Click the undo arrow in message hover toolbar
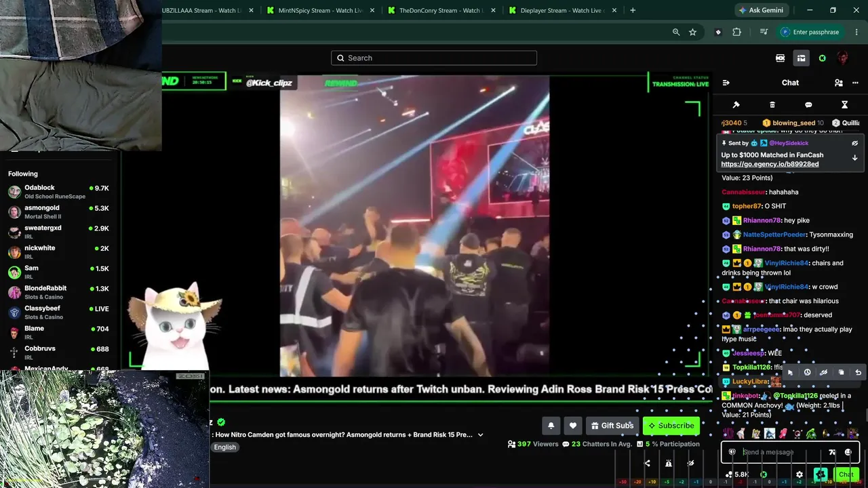868x488 pixels. coord(859,372)
